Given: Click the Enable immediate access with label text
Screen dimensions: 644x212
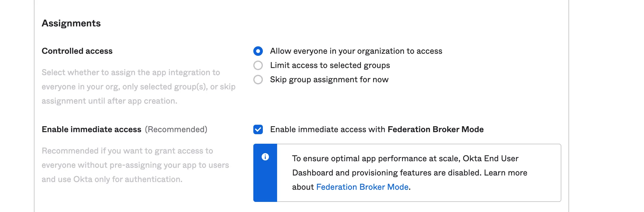Looking at the screenshot, I should tap(328, 129).
